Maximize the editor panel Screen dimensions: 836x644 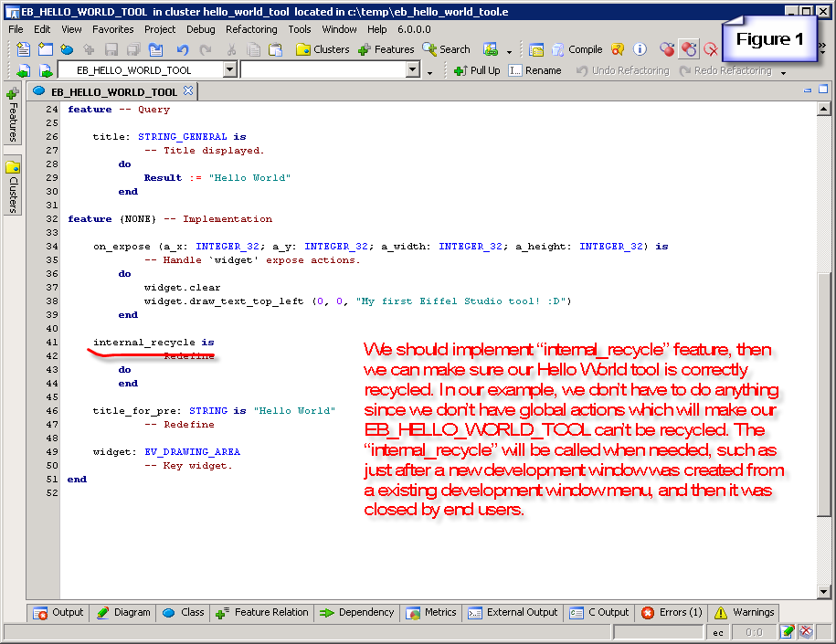823,89
